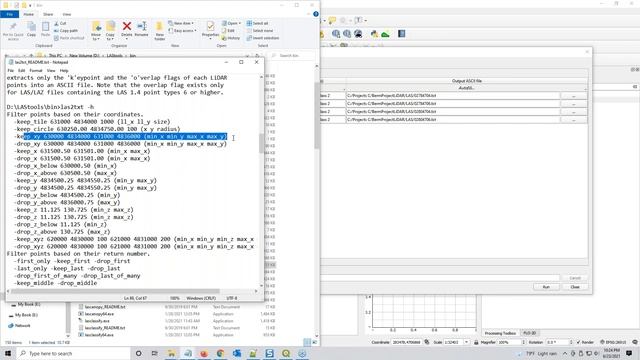Switch to the Home ribbon tab
This screenshot has width=640, height=360.
click(29, 14)
